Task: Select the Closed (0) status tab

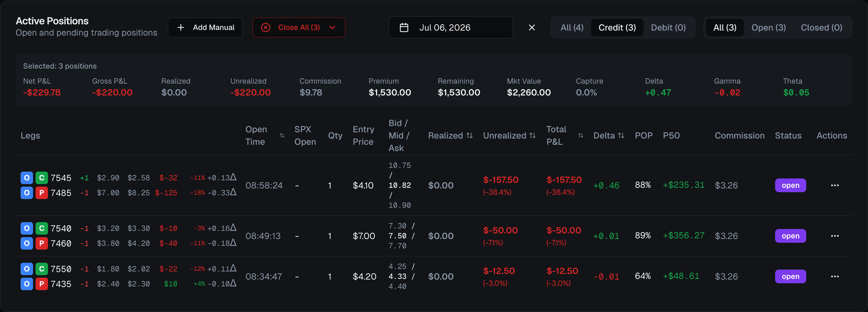Action: (x=822, y=27)
